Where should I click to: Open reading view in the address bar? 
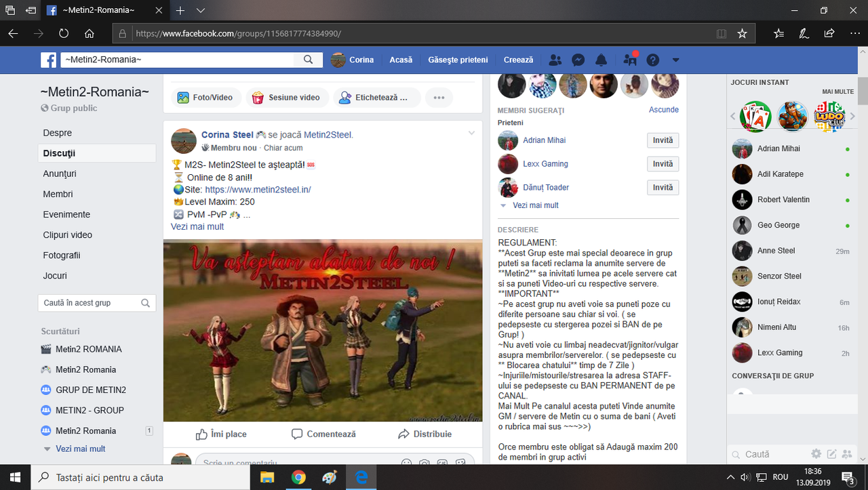(722, 33)
